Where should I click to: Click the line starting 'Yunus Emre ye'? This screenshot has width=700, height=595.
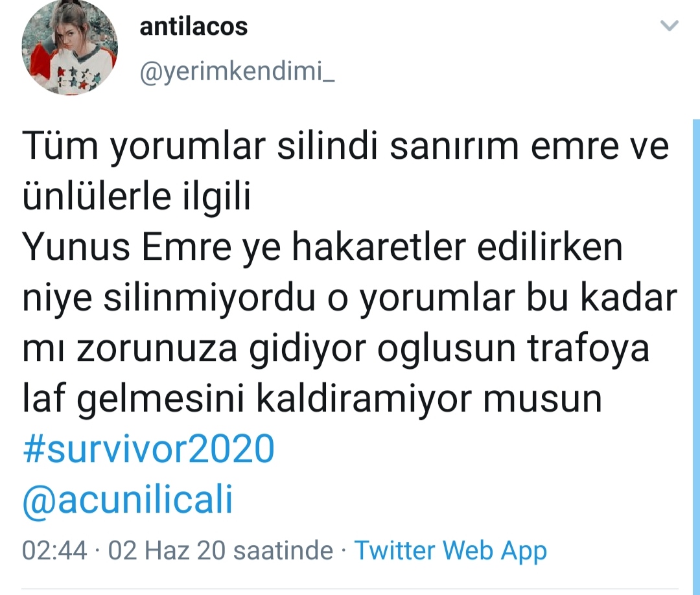(x=322, y=248)
